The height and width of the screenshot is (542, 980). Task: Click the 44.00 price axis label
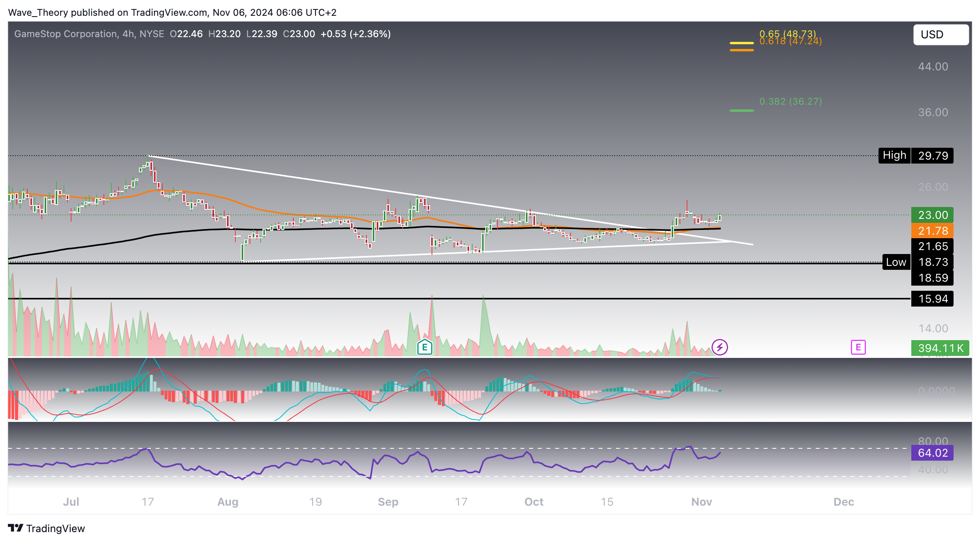tap(933, 66)
